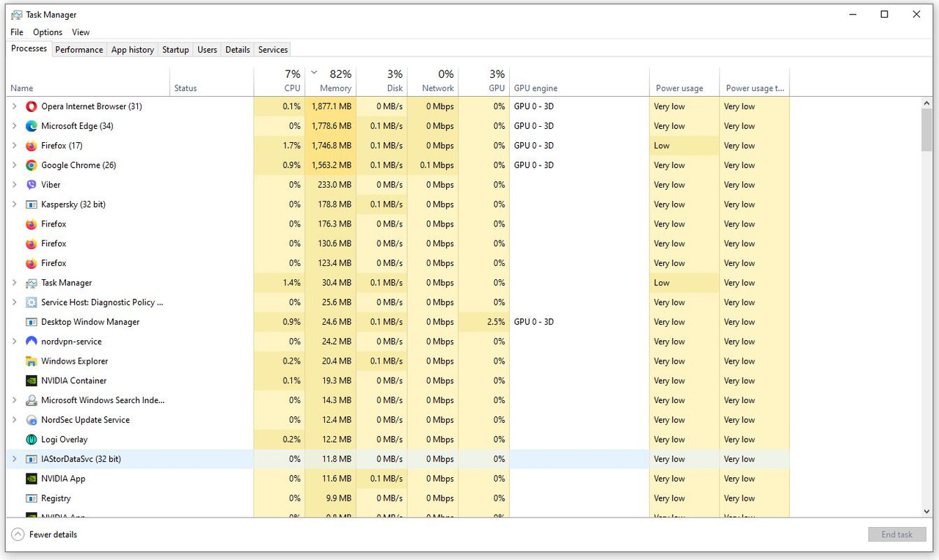Select the Logi Overlay process icon
This screenshot has width=939, height=560.
click(x=32, y=440)
